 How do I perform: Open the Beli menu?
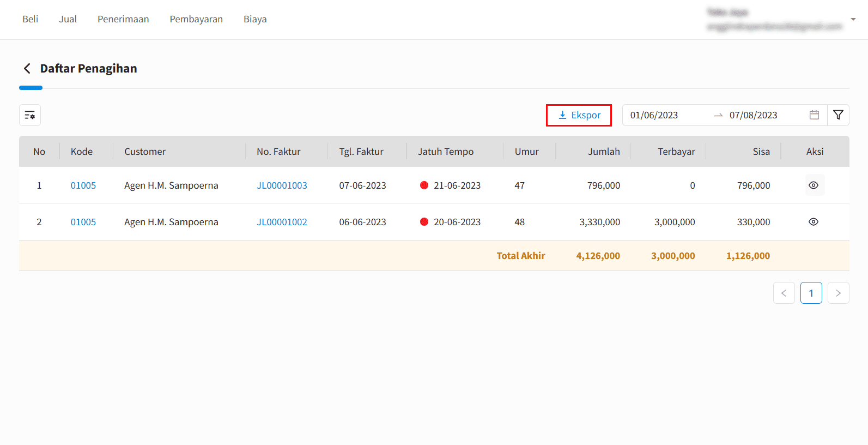tap(31, 19)
